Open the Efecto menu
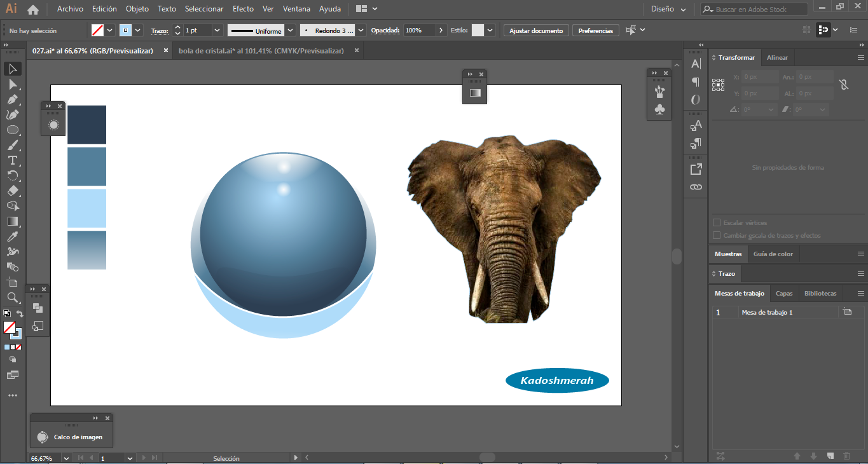 pos(243,9)
